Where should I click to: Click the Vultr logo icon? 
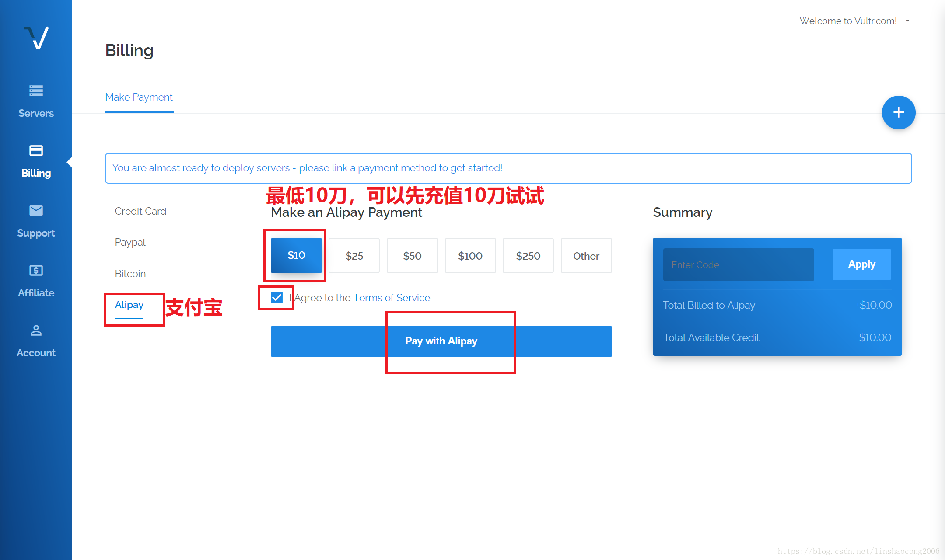[x=36, y=38]
